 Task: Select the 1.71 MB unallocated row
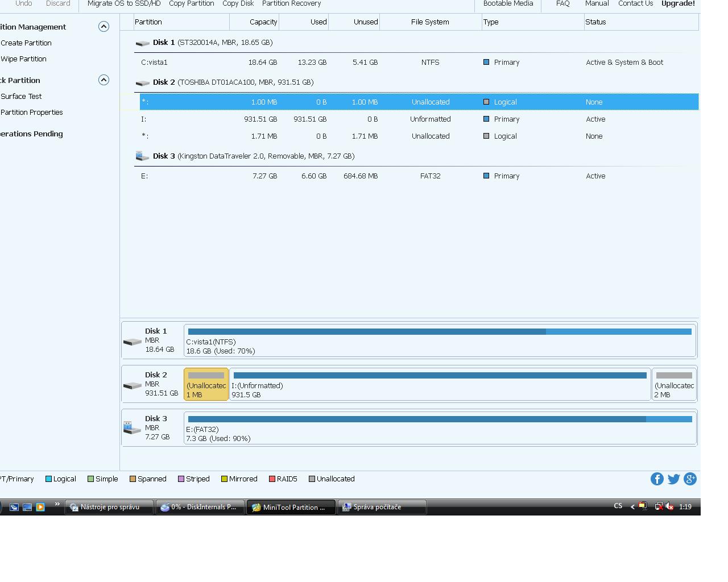point(419,136)
